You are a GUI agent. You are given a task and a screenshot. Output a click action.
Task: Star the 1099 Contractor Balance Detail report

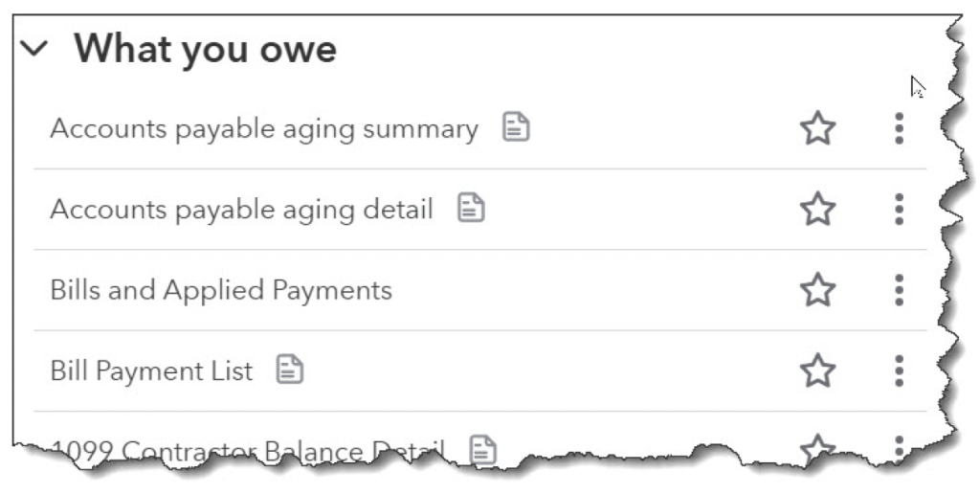click(817, 448)
